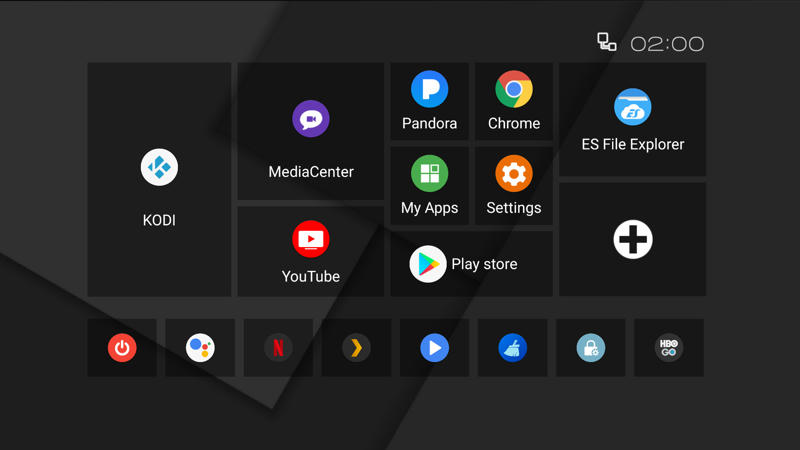Open the My Apps tile
Viewport: 800px width, 450px height.
[x=429, y=186]
